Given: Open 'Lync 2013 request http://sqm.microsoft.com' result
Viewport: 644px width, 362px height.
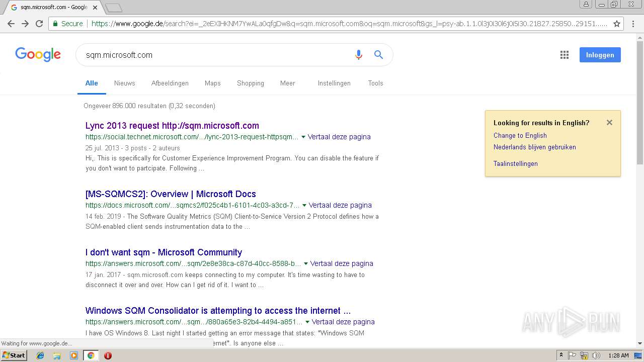Looking at the screenshot, I should point(172,126).
